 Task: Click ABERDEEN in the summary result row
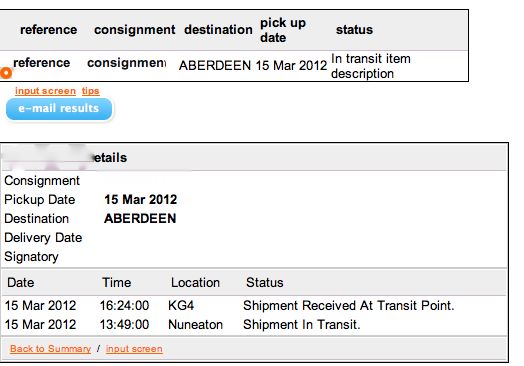point(215,66)
